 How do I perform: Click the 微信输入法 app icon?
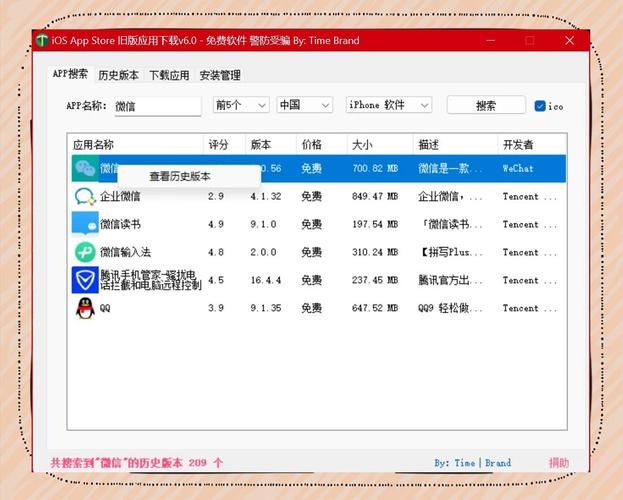(85, 252)
